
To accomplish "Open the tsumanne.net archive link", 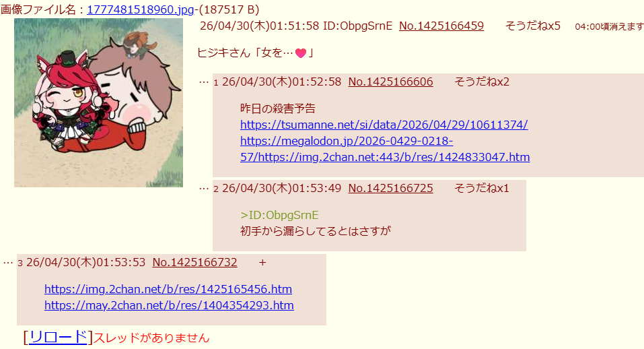I will (384, 125).
